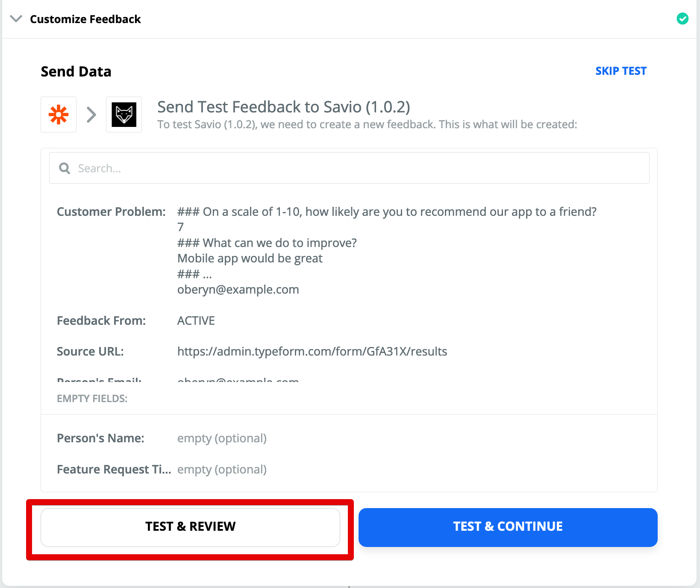The image size is (700, 588).
Task: Select the Source URL typeform link value
Action: (312, 352)
